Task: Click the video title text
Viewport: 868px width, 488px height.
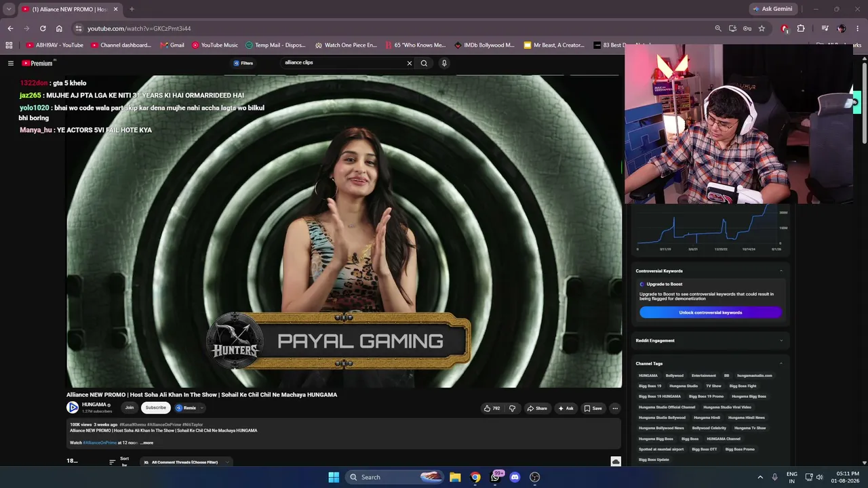Action: pos(201,394)
